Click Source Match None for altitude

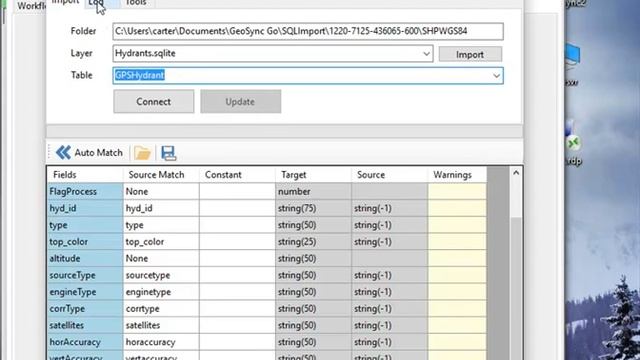point(161,258)
